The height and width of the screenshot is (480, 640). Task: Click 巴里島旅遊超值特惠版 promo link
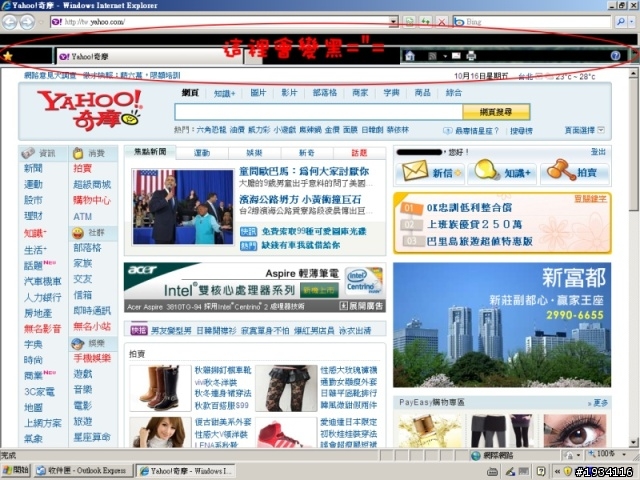[480, 241]
